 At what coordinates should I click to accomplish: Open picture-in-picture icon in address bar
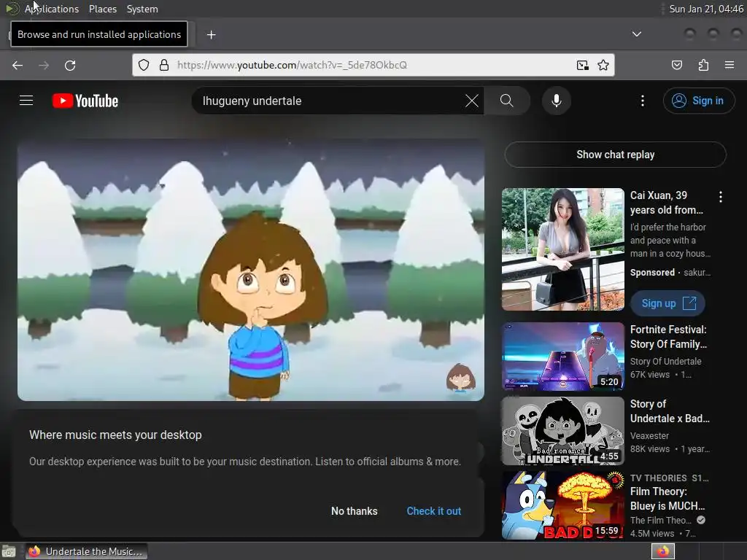coord(582,65)
